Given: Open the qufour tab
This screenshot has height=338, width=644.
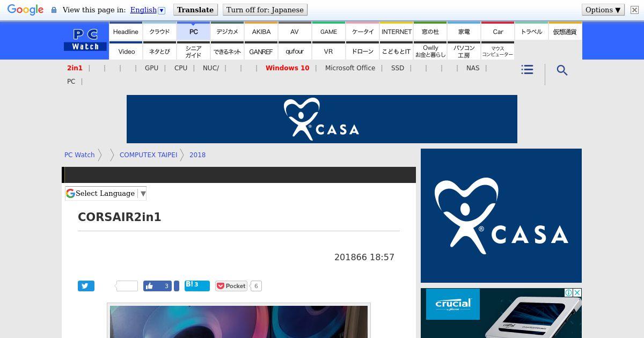Looking at the screenshot, I should tap(295, 52).
